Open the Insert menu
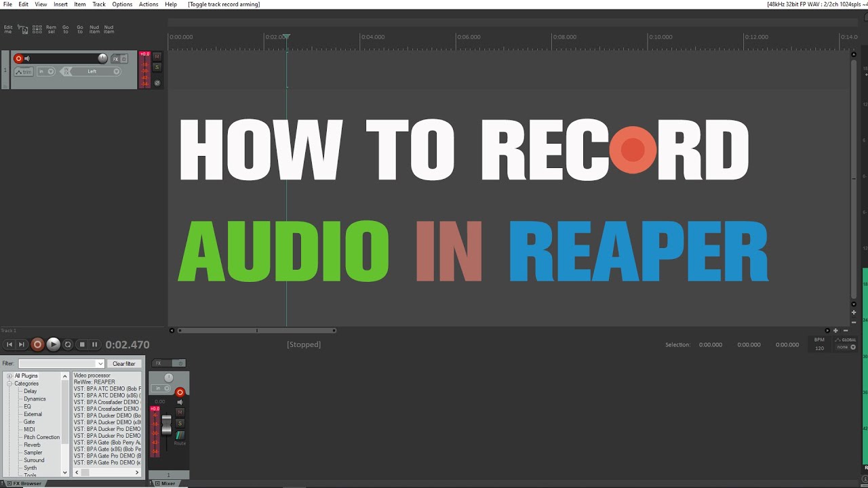Viewport: 868px width, 488px height. (60, 4)
